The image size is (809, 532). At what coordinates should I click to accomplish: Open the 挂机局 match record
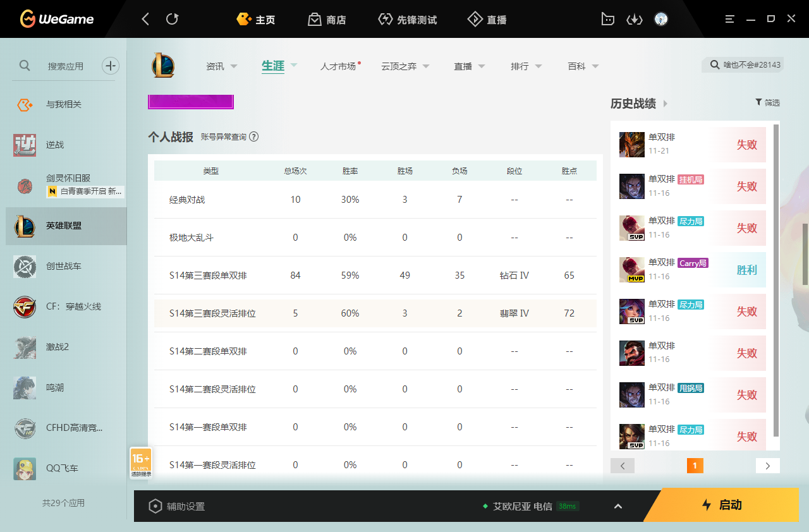(x=692, y=186)
